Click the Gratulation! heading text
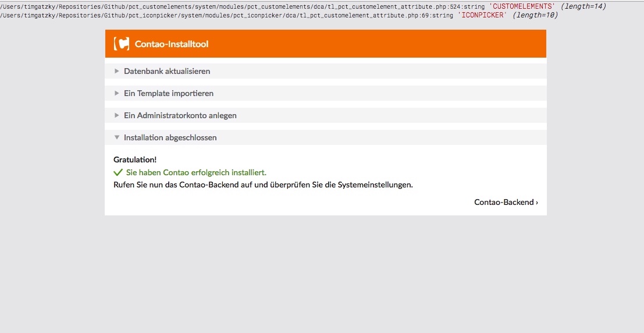Viewport: 644px width, 333px height. [x=135, y=160]
